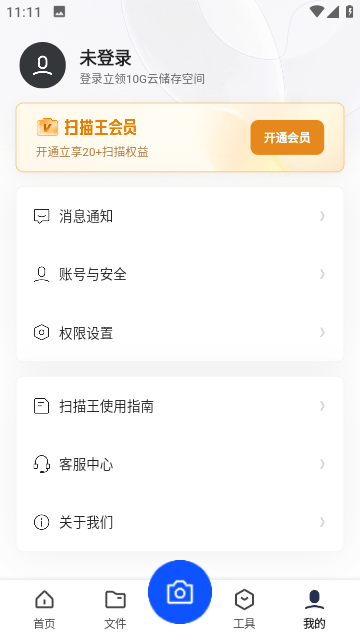Tap the 开通会员 button
This screenshot has width=360, height=640.
click(x=287, y=138)
